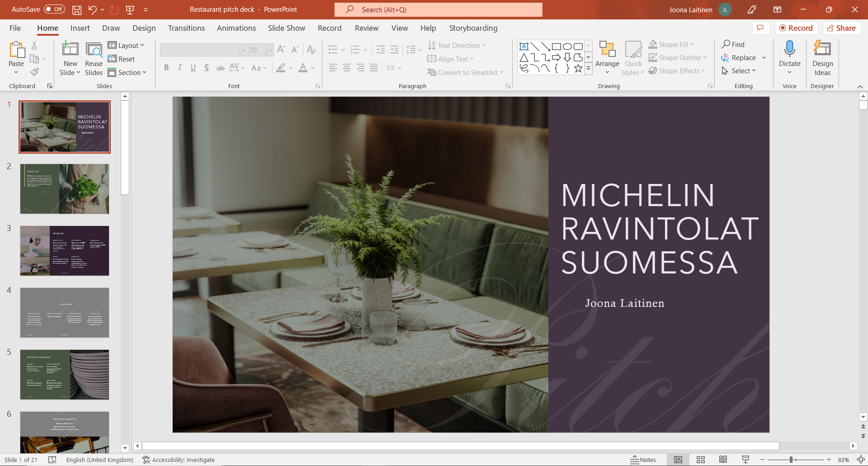The width and height of the screenshot is (868, 466).
Task: Start Slide Show from status bar
Action: (x=745, y=460)
